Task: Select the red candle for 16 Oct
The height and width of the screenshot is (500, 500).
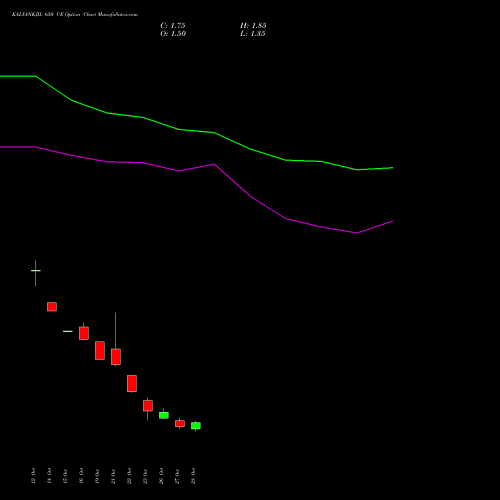Action: tap(84, 333)
